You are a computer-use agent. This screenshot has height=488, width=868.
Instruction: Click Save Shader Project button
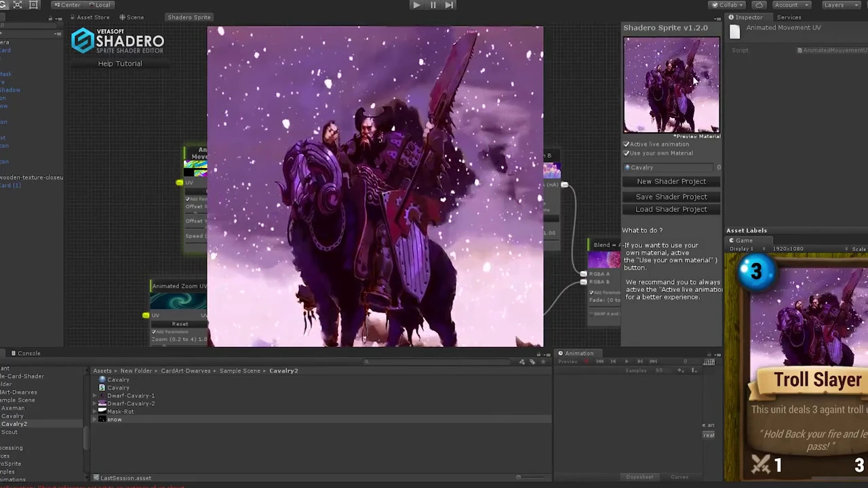(x=671, y=197)
